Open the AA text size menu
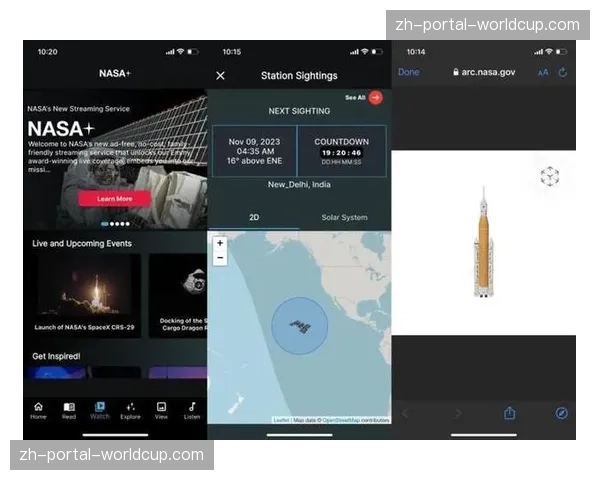 (543, 72)
